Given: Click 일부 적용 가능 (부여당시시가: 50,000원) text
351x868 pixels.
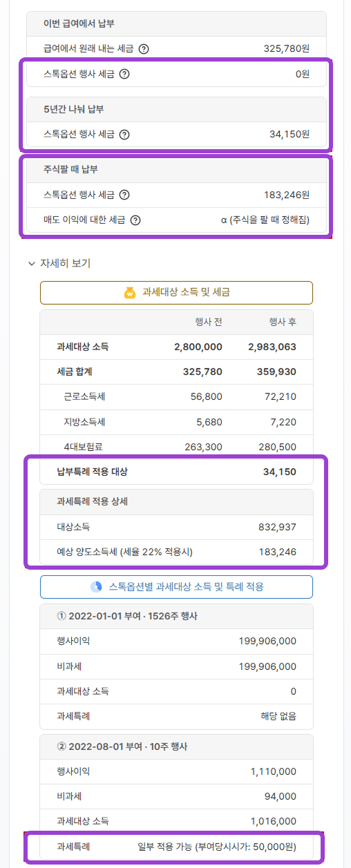Looking at the screenshot, I should (218, 847).
